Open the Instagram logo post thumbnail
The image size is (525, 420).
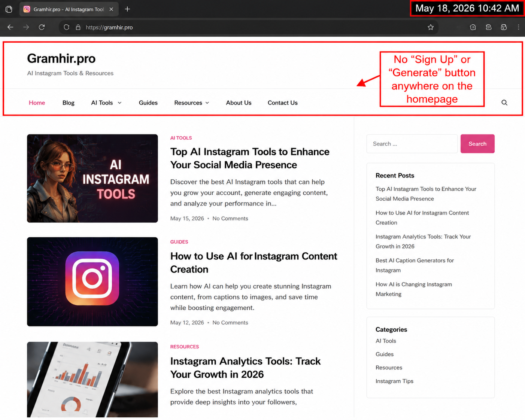[92, 281]
